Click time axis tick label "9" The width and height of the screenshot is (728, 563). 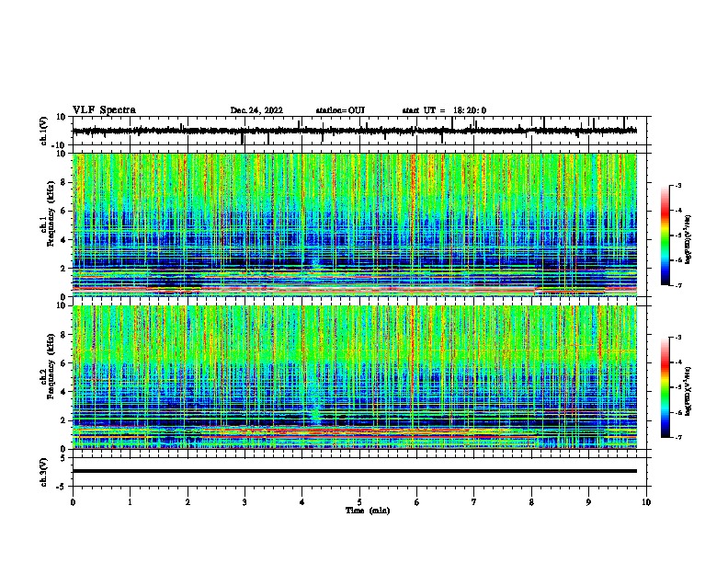click(x=588, y=502)
